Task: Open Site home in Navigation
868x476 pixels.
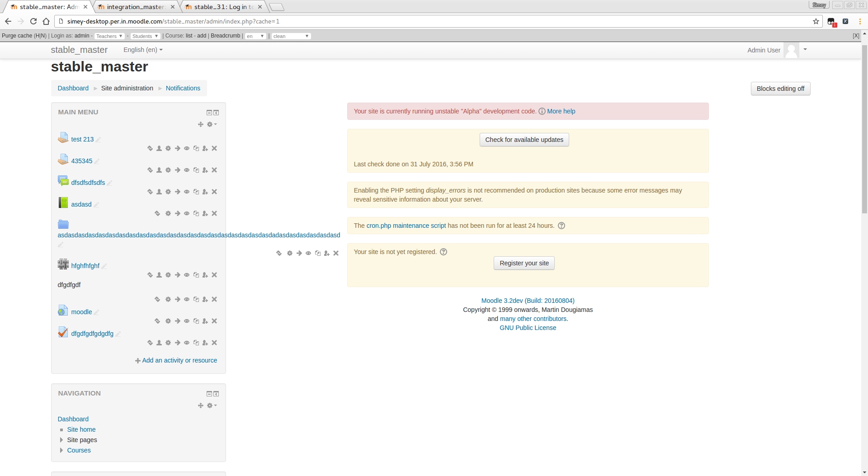Action: click(81, 429)
